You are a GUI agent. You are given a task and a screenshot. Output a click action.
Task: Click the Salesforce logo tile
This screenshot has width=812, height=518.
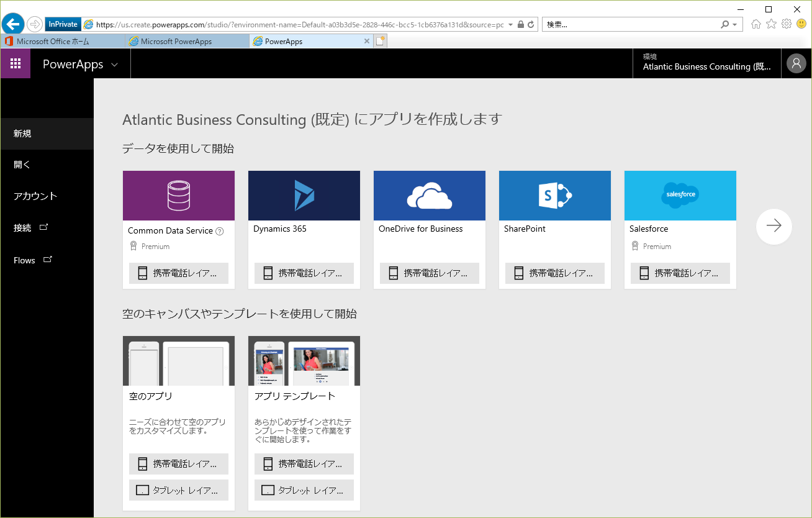pos(680,196)
